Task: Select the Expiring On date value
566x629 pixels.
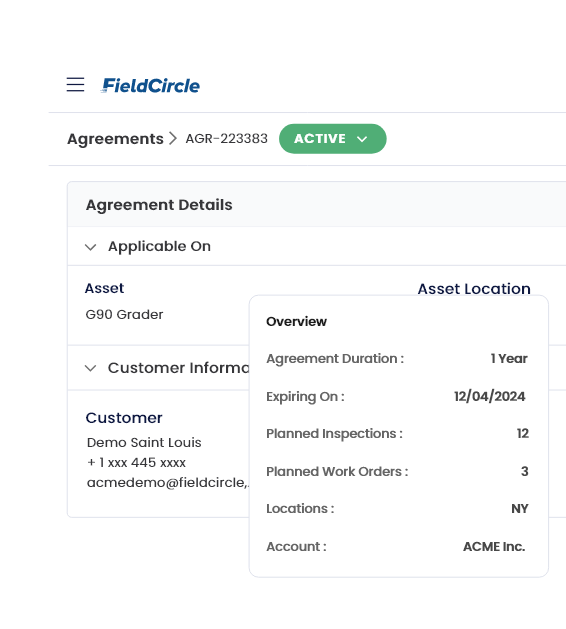Action: (x=489, y=396)
